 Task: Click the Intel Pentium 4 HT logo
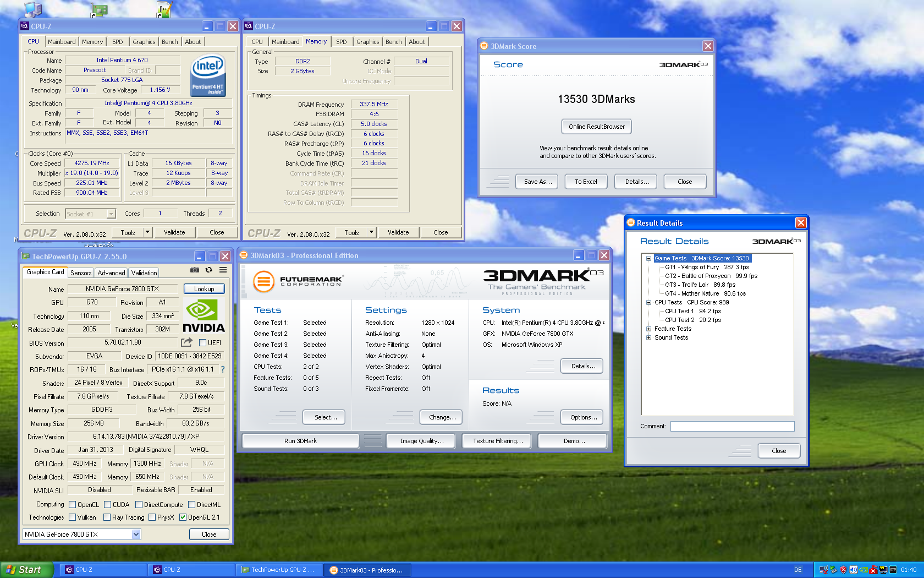[x=208, y=75]
